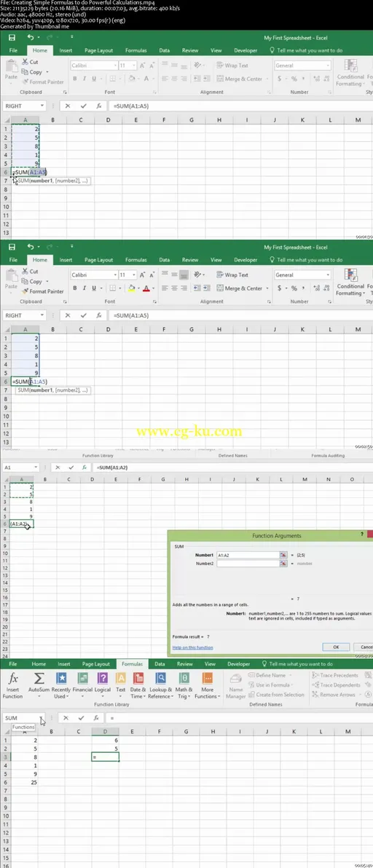Open Insert tab in the fourth frame

pos(64,663)
